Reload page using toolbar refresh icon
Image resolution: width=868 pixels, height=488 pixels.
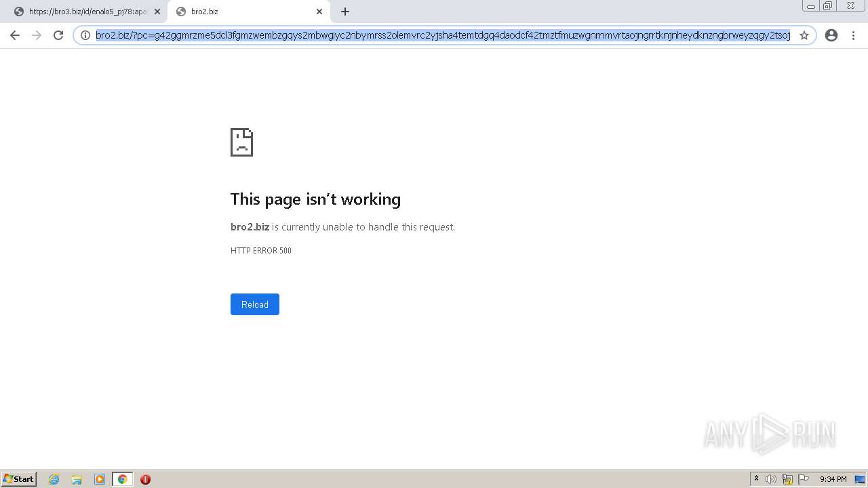58,35
